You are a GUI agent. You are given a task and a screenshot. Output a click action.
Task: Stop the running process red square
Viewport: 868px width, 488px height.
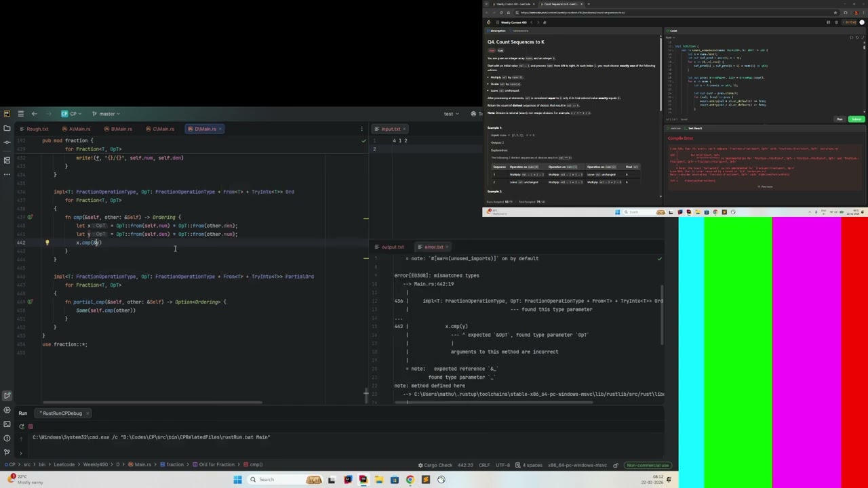click(31, 426)
